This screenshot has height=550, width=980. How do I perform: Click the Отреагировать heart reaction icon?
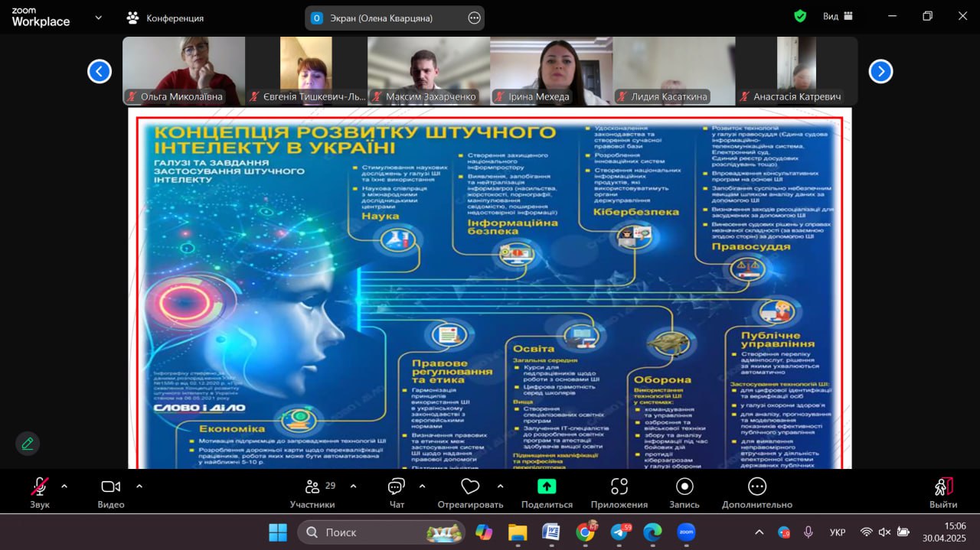click(x=470, y=487)
